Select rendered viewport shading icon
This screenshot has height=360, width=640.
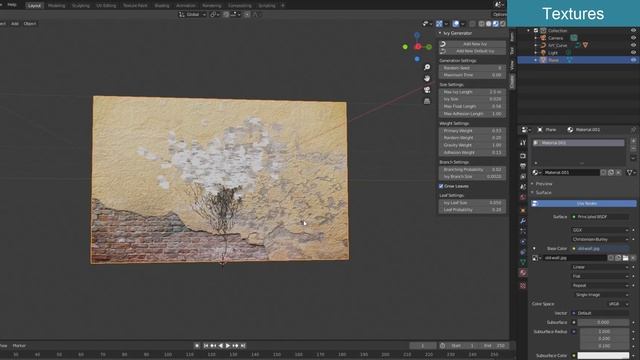coord(502,24)
